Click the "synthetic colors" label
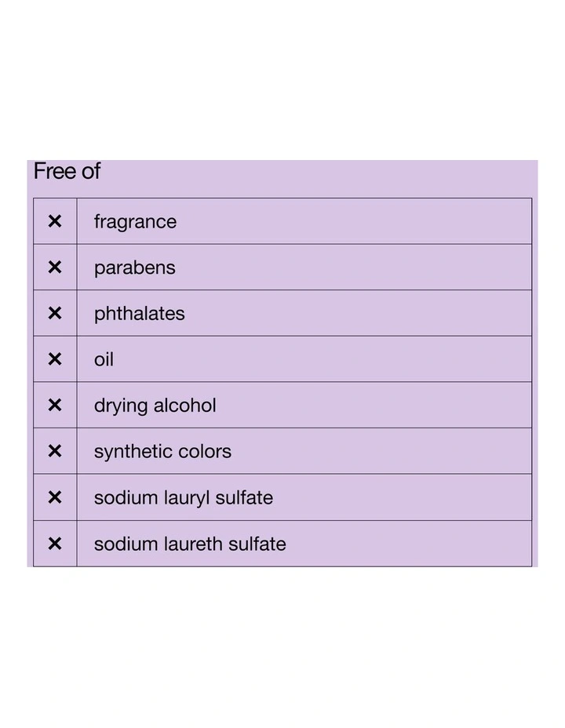The height and width of the screenshot is (728, 565). (x=162, y=452)
